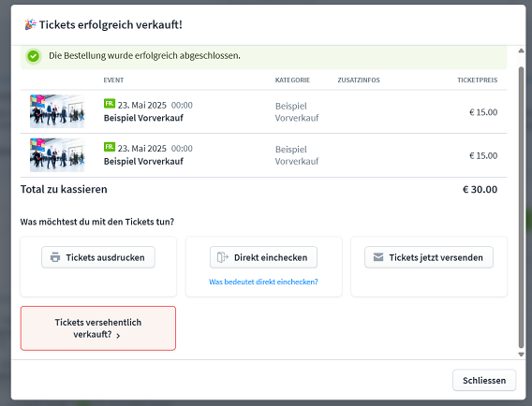Click the chevron in Tickets versehentlich verkauft
Image resolution: width=532 pixels, height=406 pixels.
tap(118, 336)
